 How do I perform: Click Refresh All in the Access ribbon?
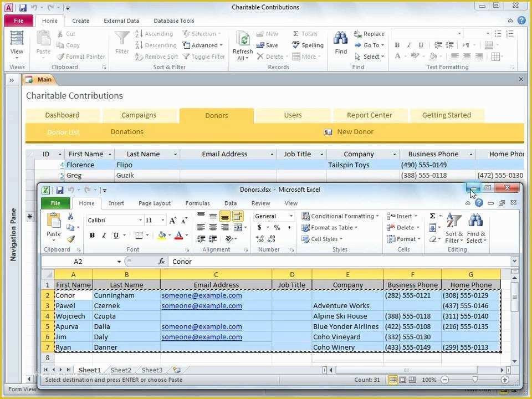click(242, 45)
